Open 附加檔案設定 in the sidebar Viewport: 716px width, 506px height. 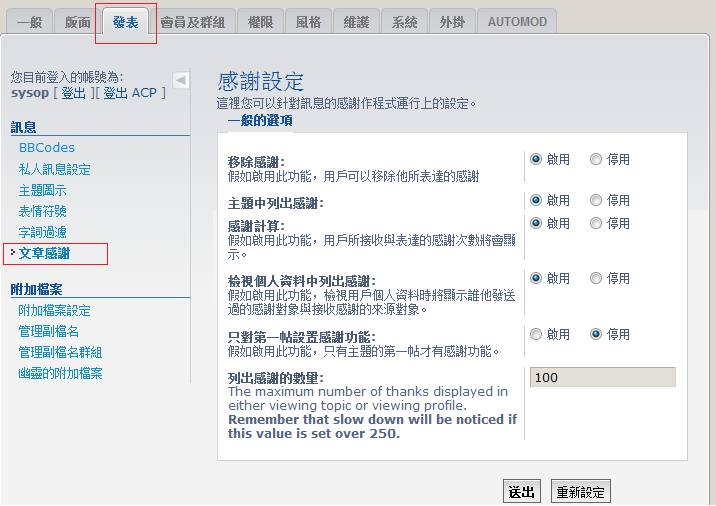(54, 311)
